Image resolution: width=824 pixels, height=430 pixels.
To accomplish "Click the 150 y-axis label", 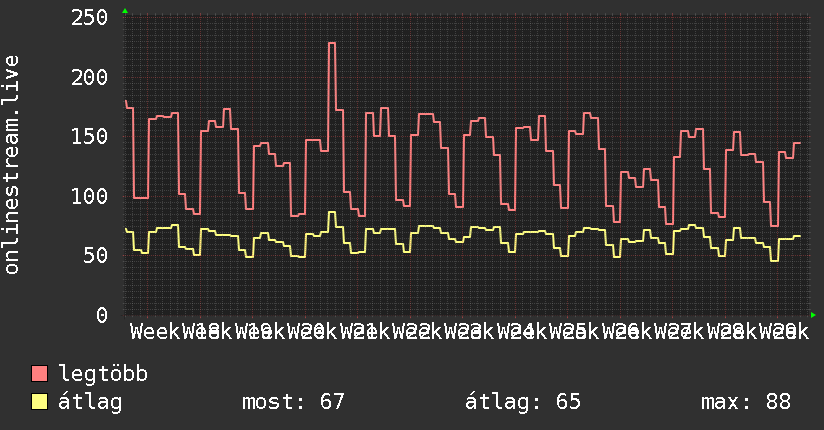I will point(89,137).
